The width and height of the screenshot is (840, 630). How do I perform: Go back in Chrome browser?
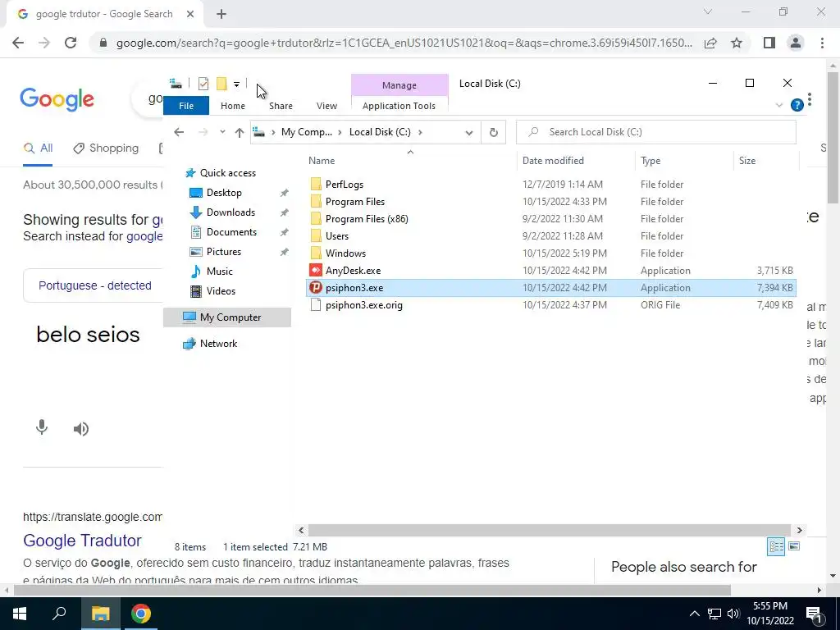click(18, 43)
